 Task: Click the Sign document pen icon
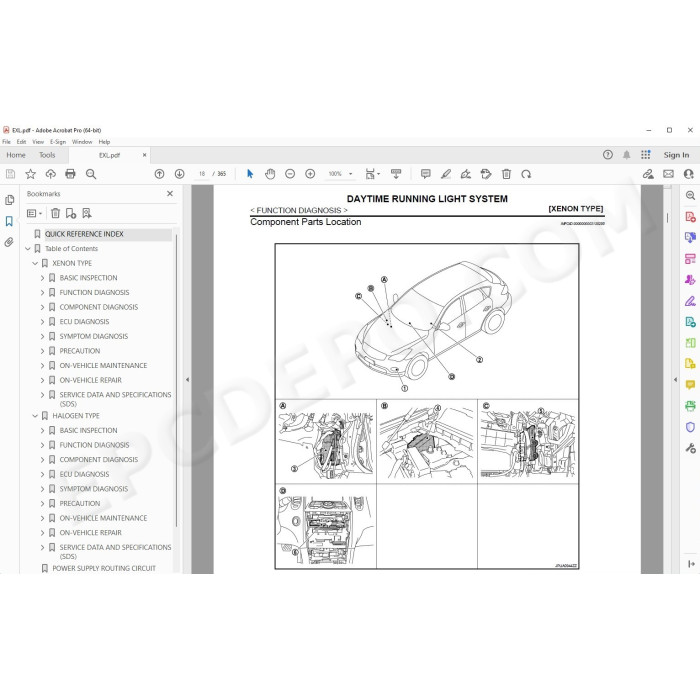coord(466,174)
